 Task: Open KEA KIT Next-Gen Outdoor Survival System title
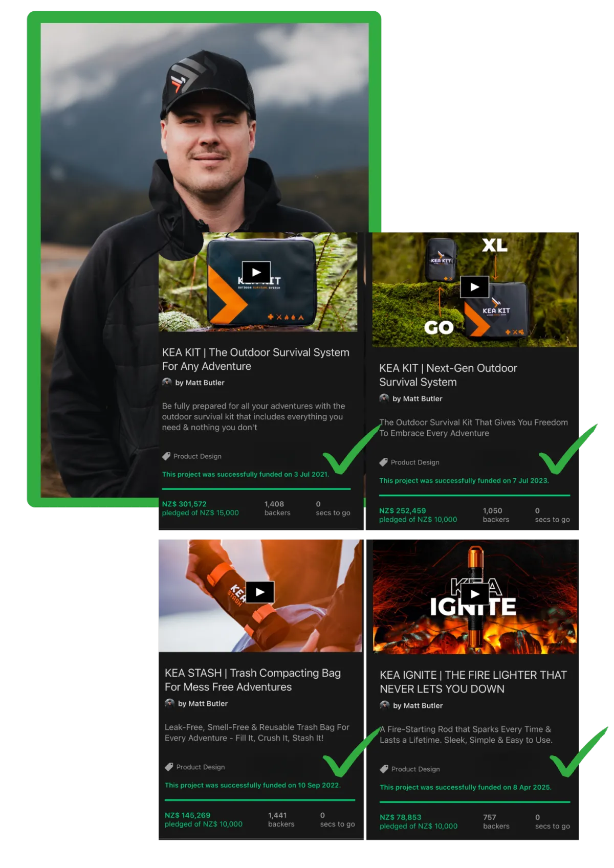448,375
